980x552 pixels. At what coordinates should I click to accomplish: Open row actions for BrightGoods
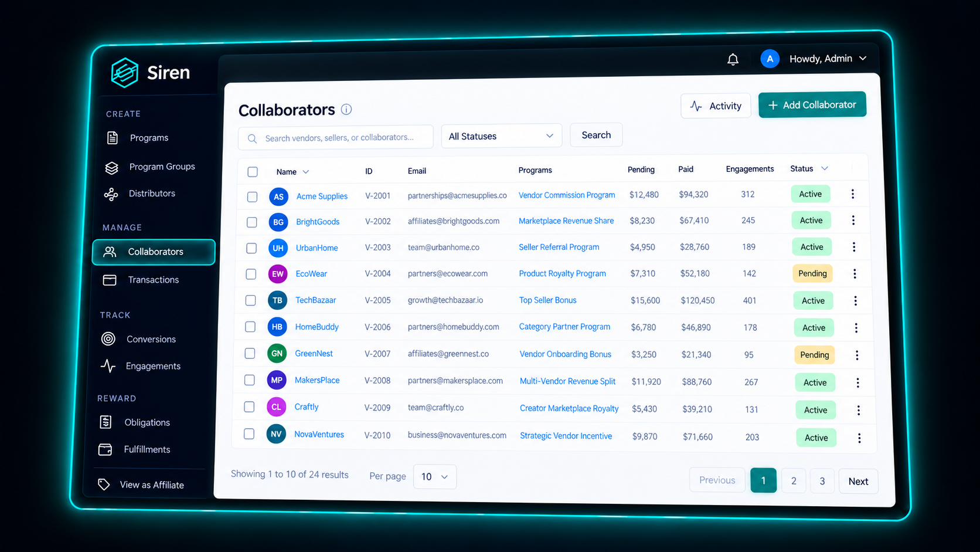click(x=853, y=221)
